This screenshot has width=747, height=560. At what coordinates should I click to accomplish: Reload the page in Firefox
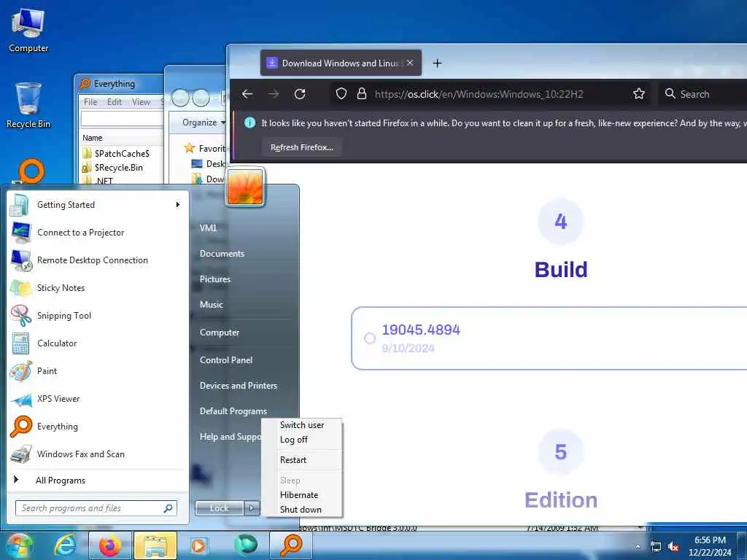pyautogui.click(x=300, y=94)
